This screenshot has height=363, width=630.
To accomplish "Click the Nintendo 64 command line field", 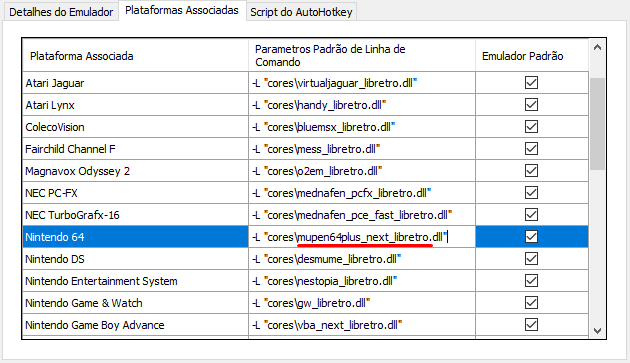I will tap(362, 237).
